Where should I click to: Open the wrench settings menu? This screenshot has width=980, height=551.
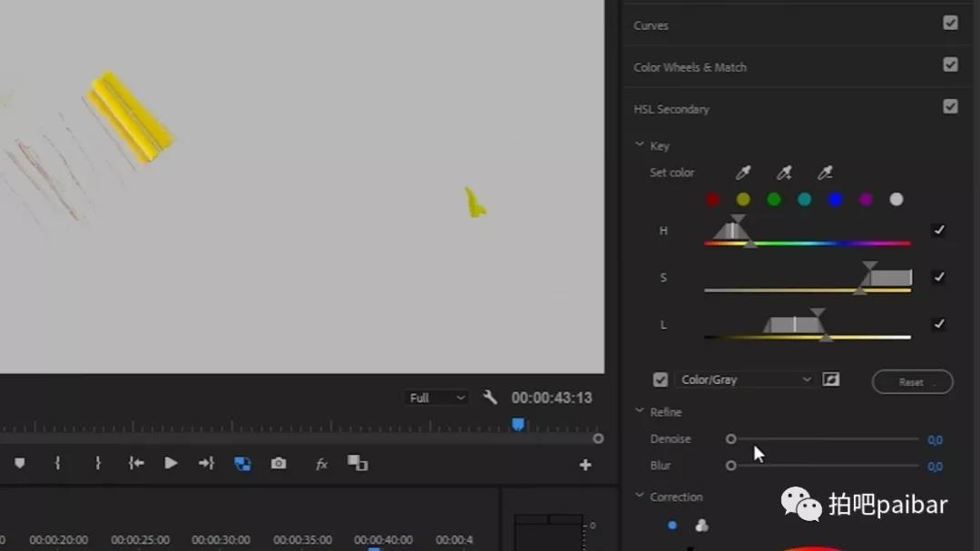pos(490,398)
